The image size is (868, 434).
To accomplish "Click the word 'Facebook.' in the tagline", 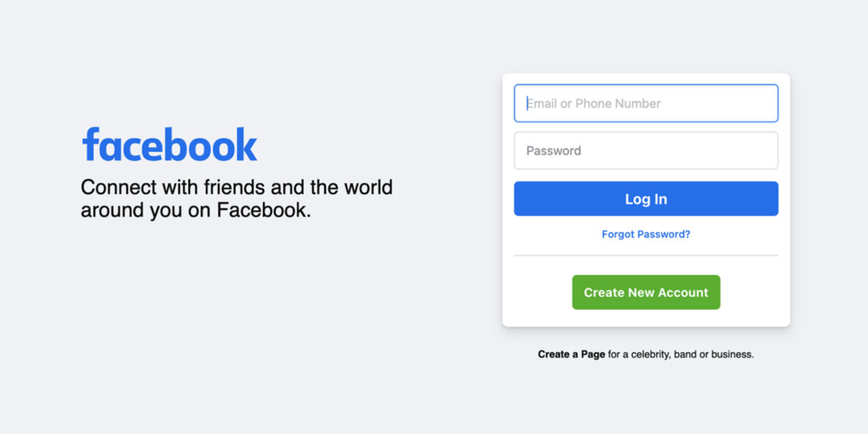I will point(263,210).
